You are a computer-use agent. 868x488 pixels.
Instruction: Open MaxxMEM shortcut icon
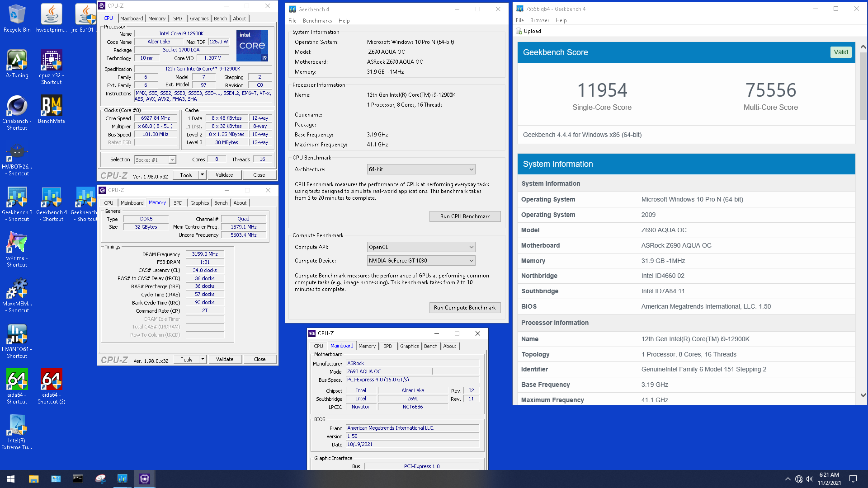coord(17,295)
